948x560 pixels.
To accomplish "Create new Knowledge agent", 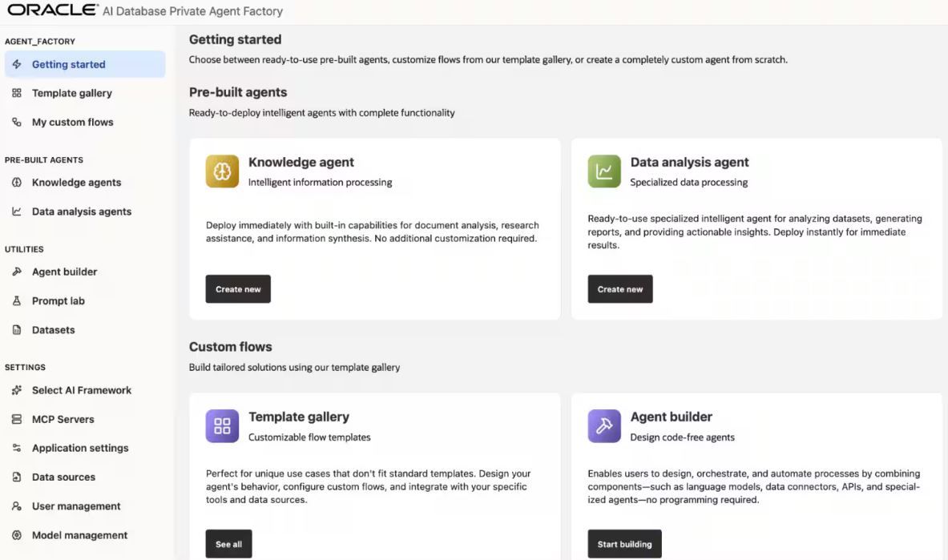I will coord(238,289).
